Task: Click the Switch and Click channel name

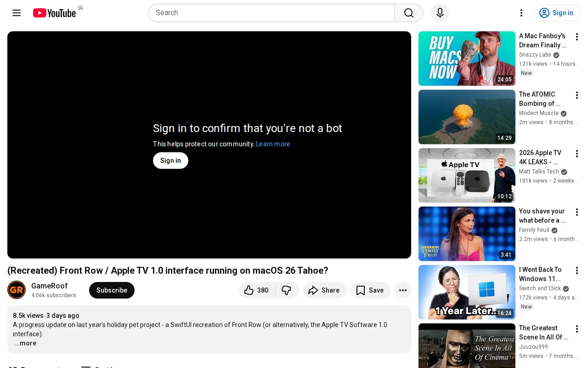Action: pos(540,288)
